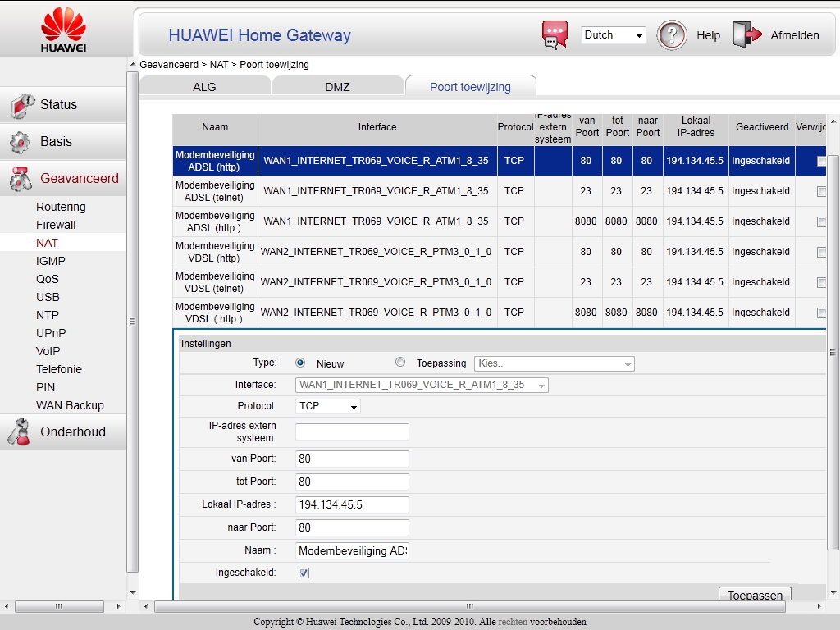Click sidebar scroll-down arrow
Viewport: 840px width, 630px height.
coord(133,593)
